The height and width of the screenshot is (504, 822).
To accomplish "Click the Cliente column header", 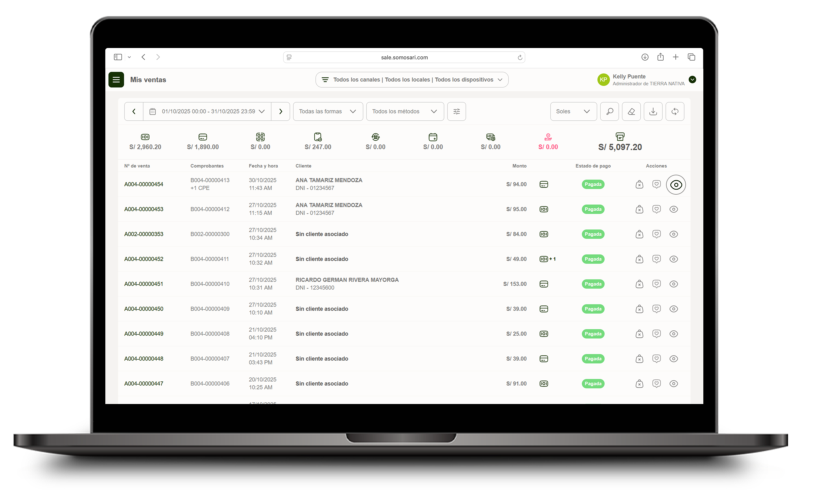I will coord(303,166).
